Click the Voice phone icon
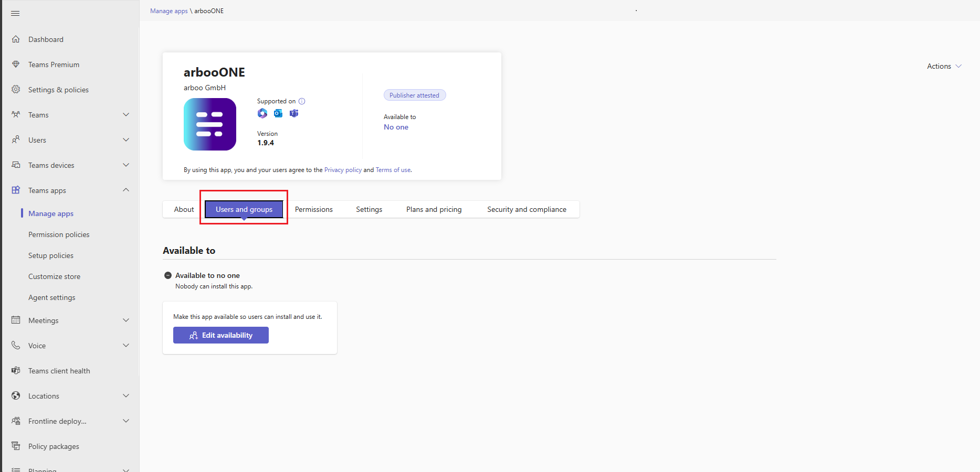Image resolution: width=980 pixels, height=472 pixels. pos(16,346)
